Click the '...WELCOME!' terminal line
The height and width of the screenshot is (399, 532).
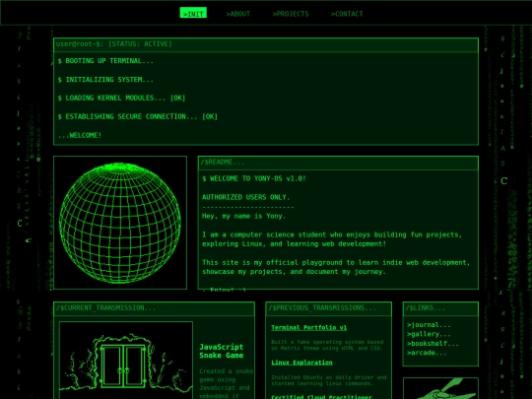coord(80,135)
